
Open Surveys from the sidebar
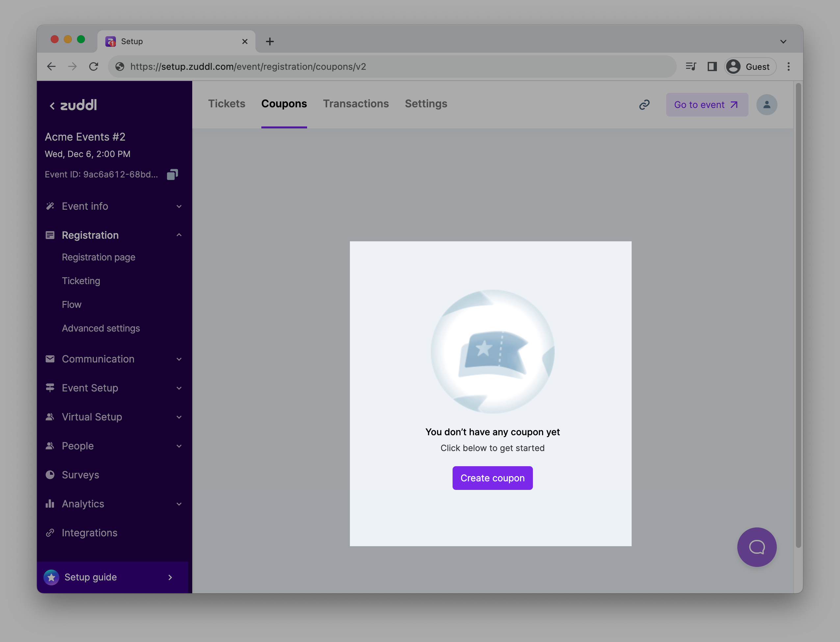pos(80,475)
